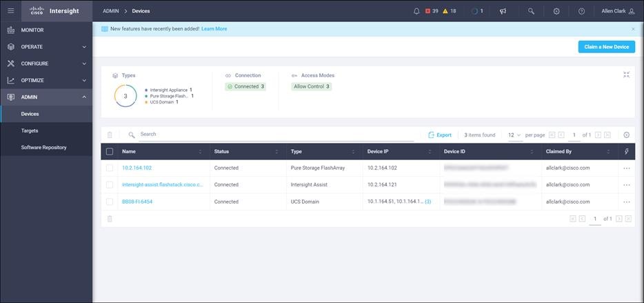The image size is (644, 303).
Task: Open actions menu for Intersight Assist row
Action: pos(626,185)
